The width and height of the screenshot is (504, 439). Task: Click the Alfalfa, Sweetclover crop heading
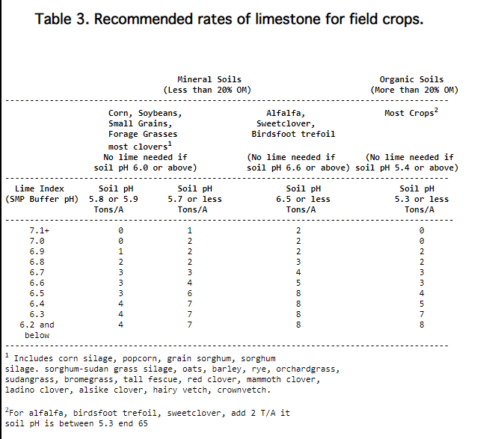pyautogui.click(x=286, y=118)
